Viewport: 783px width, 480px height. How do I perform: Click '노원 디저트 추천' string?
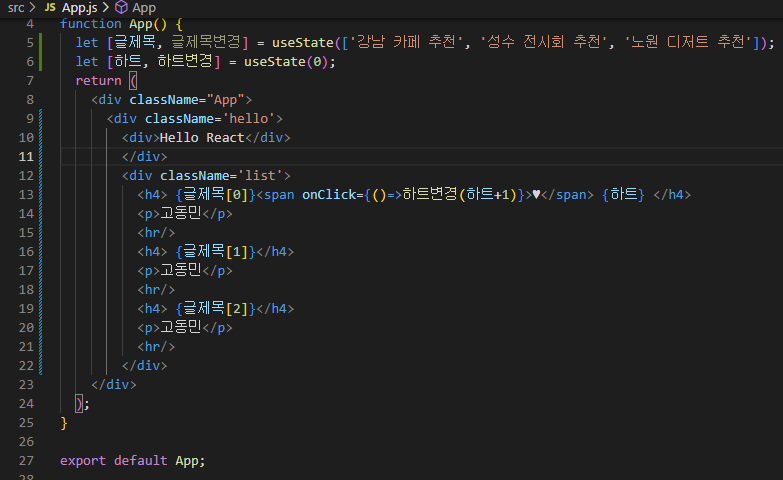(688, 42)
